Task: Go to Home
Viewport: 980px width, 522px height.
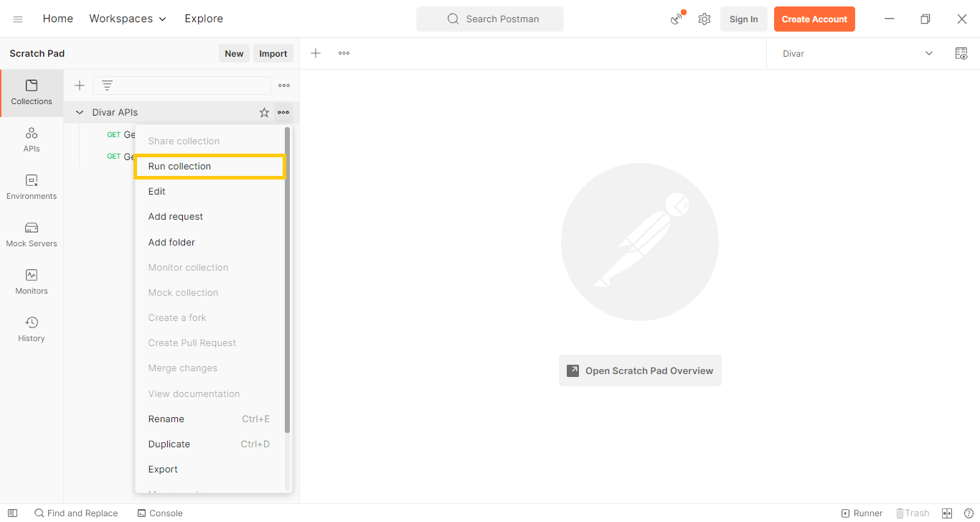Action: (x=57, y=19)
